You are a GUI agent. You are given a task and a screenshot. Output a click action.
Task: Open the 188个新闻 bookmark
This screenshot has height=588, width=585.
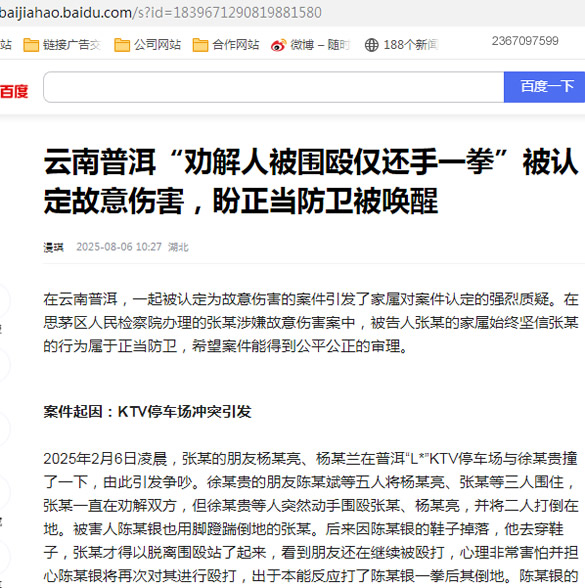click(x=411, y=45)
